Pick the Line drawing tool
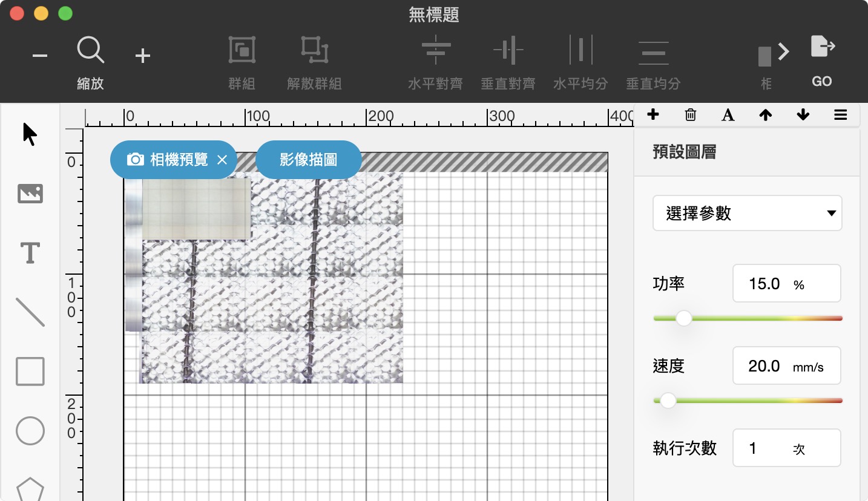Image resolution: width=868 pixels, height=501 pixels. tap(30, 312)
